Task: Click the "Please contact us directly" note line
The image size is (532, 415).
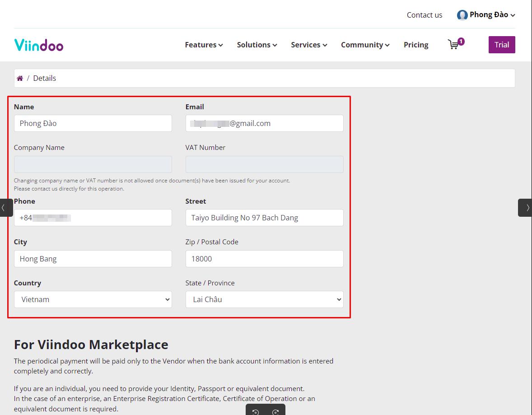Action: [x=69, y=189]
